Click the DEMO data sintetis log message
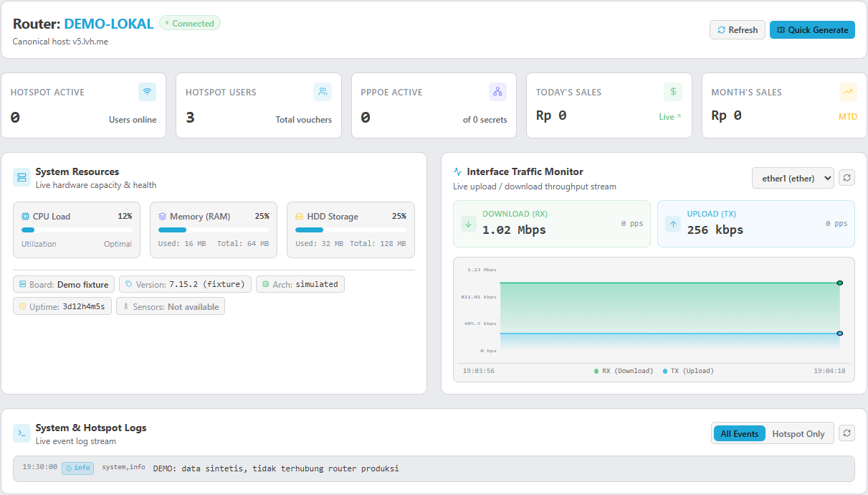 click(276, 468)
